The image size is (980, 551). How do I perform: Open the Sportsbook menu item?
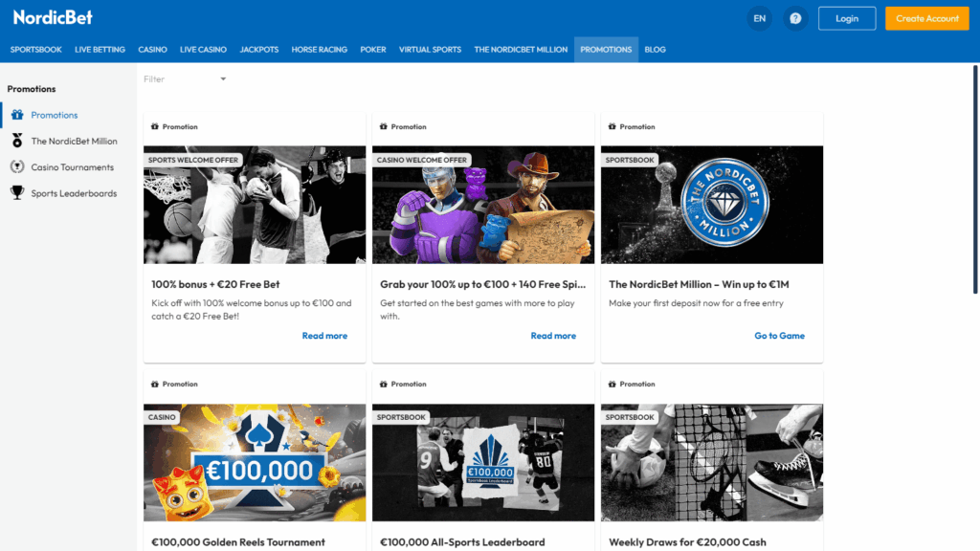point(34,50)
